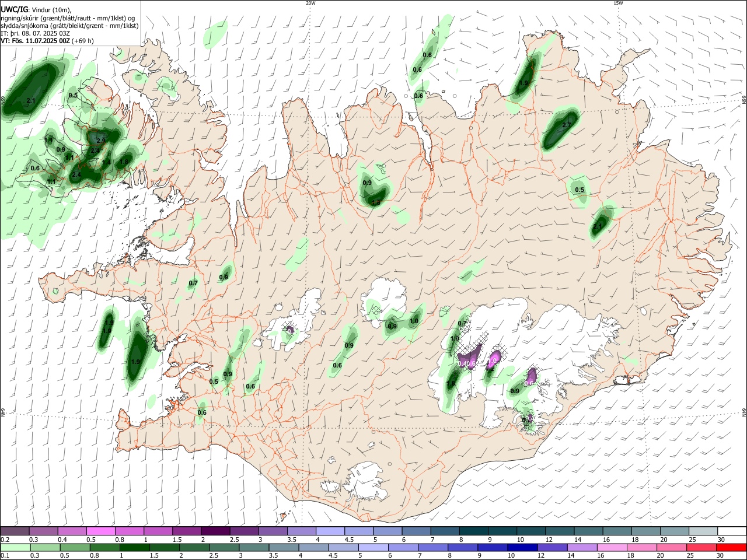Click the 'rigning/skúrir' legend description line

click(68, 18)
